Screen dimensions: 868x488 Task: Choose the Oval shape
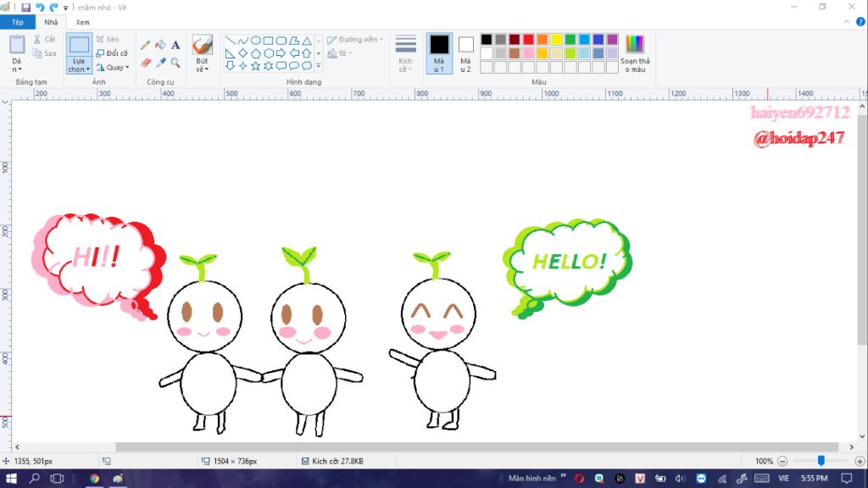[256, 41]
